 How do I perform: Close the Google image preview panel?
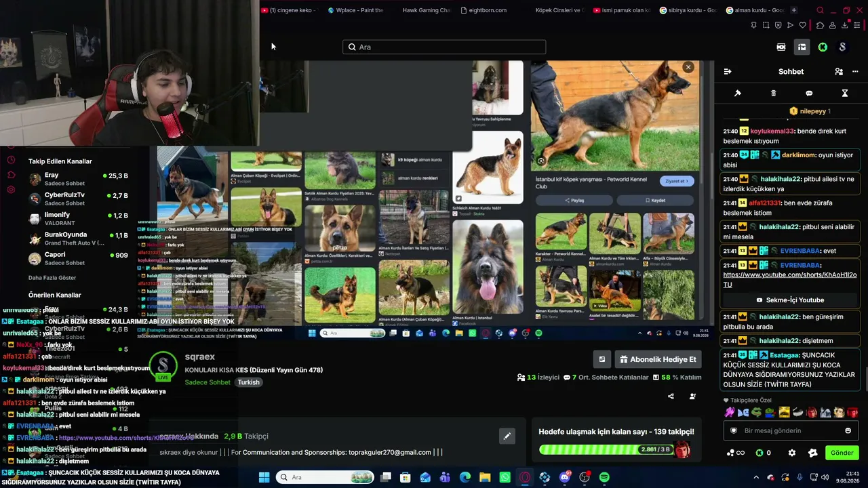tap(688, 67)
